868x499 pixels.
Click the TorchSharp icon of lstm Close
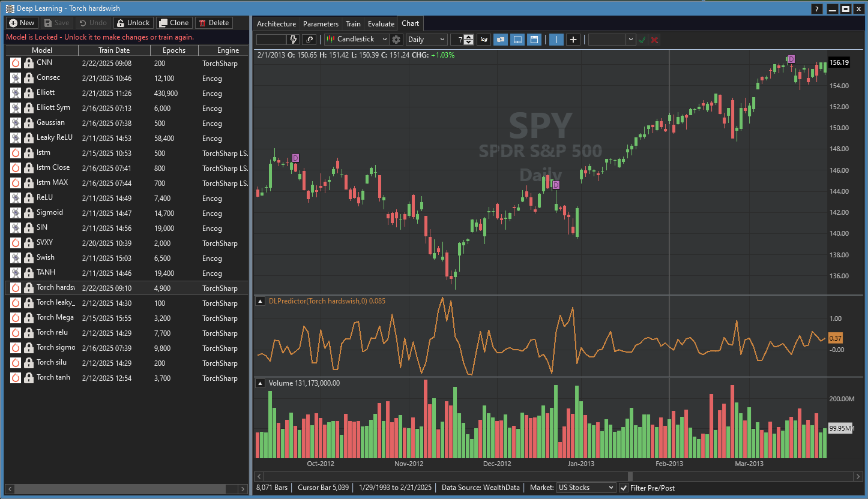point(16,168)
